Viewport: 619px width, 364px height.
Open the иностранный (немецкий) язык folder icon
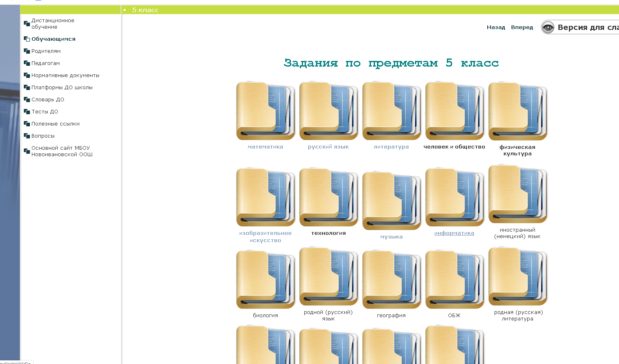[518, 194]
